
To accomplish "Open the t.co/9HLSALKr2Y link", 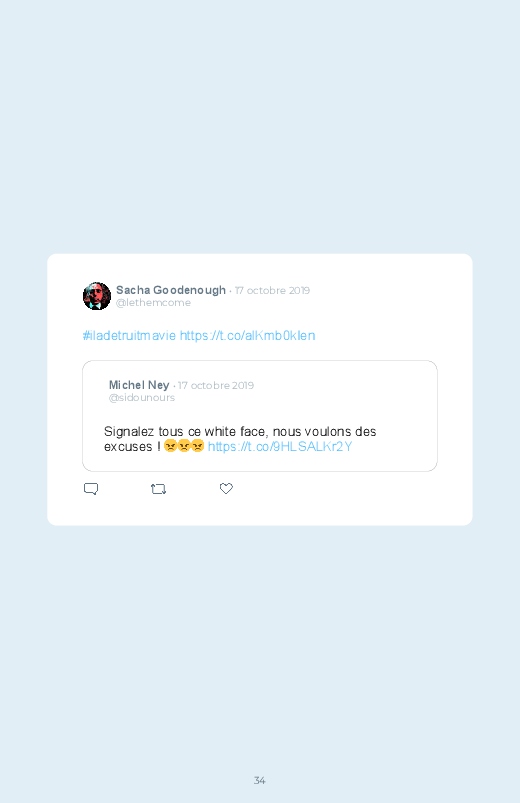I will click(x=280, y=447).
